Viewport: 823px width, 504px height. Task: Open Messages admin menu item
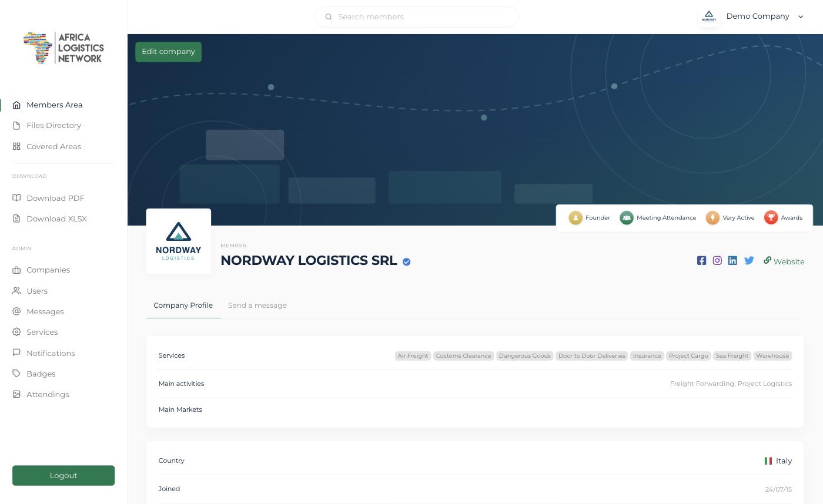(x=45, y=311)
